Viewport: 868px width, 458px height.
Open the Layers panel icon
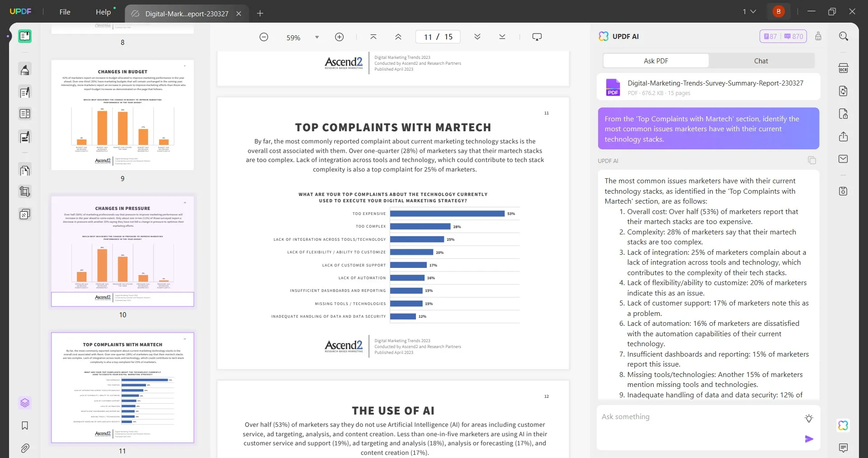[25, 403]
